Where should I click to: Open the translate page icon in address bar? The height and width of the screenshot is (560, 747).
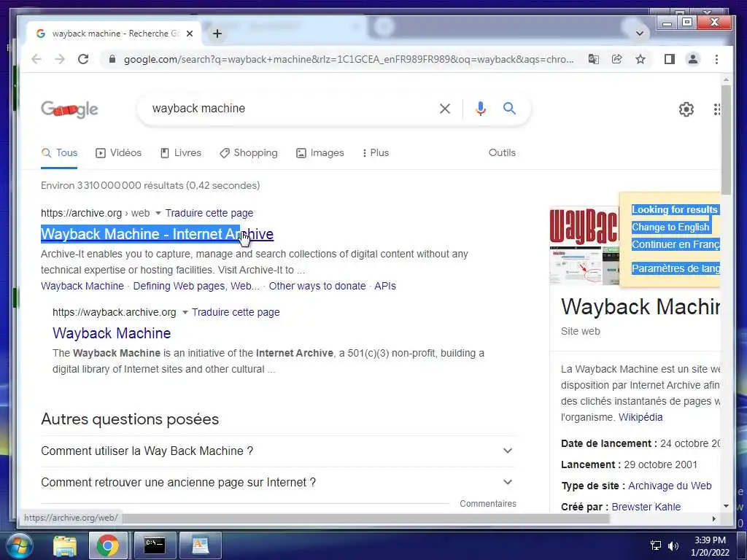pyautogui.click(x=594, y=59)
